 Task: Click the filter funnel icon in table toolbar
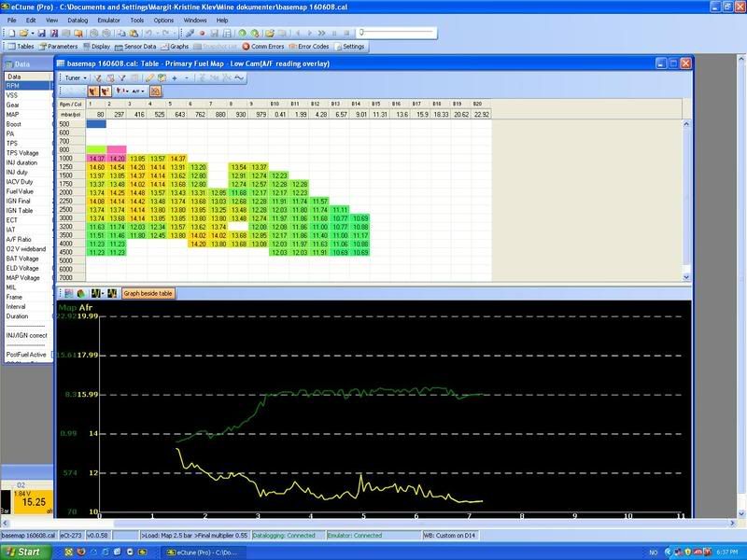[122, 78]
